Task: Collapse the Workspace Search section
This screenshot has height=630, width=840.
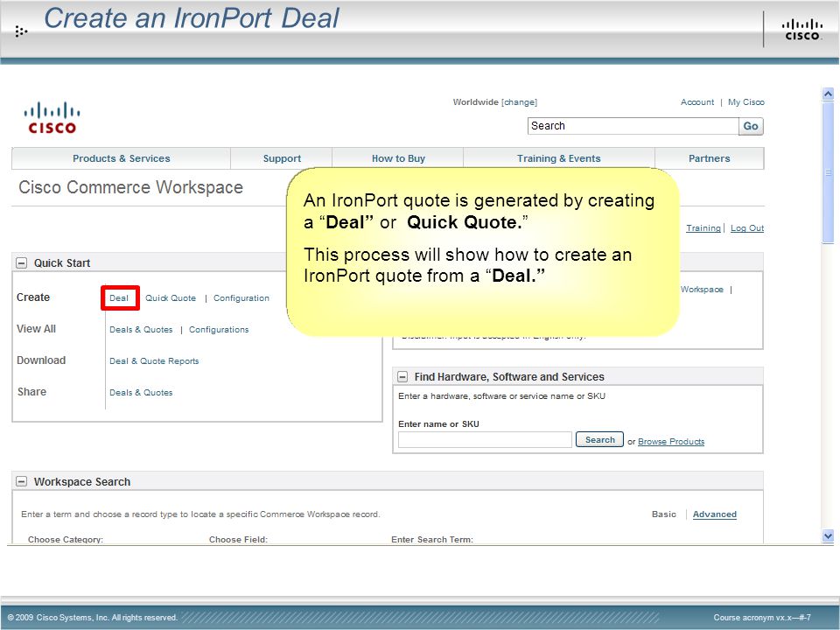Action: pyautogui.click(x=21, y=481)
